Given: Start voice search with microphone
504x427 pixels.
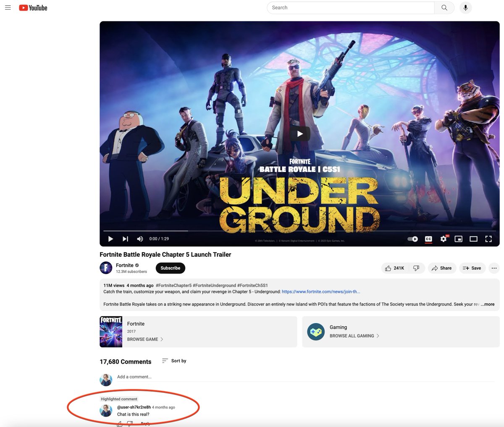Looking at the screenshot, I should coord(465,8).
